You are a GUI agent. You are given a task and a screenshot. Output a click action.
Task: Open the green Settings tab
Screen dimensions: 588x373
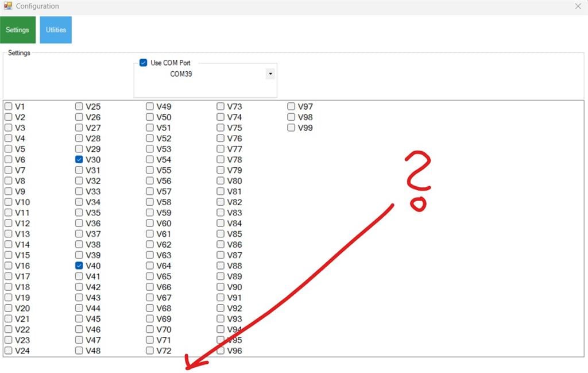[18, 30]
